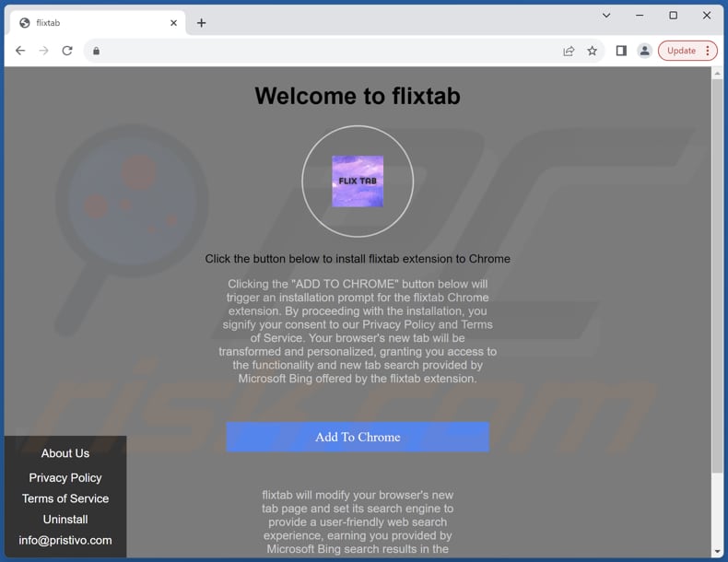The height and width of the screenshot is (562, 728).
Task: Maximize the browser window
Action: (x=674, y=16)
